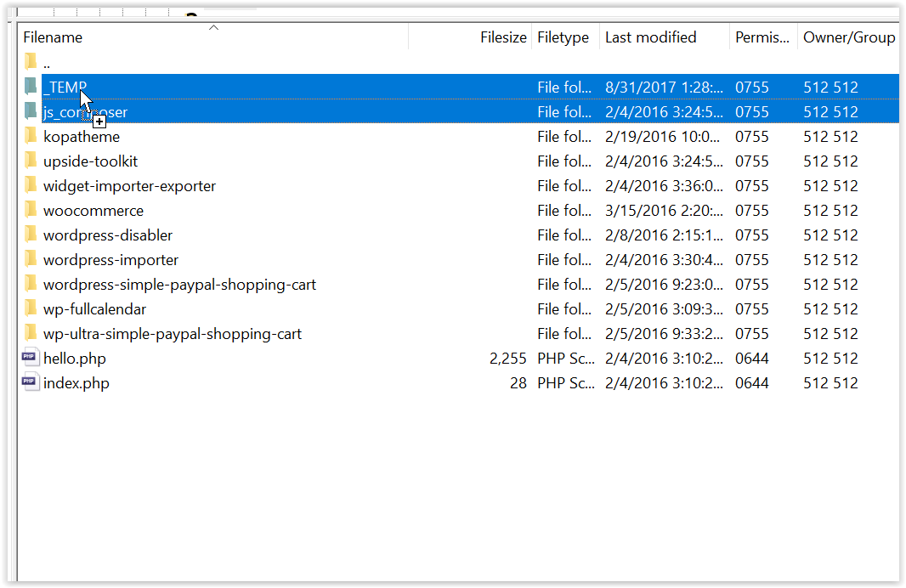Click the widget-importer-exporter folder icon
This screenshot has width=906, height=588.
(31, 185)
